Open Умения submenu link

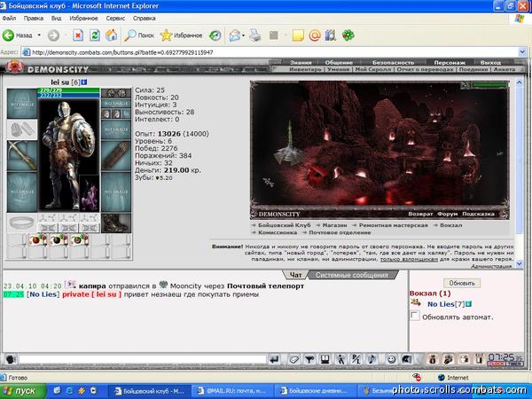[339, 69]
